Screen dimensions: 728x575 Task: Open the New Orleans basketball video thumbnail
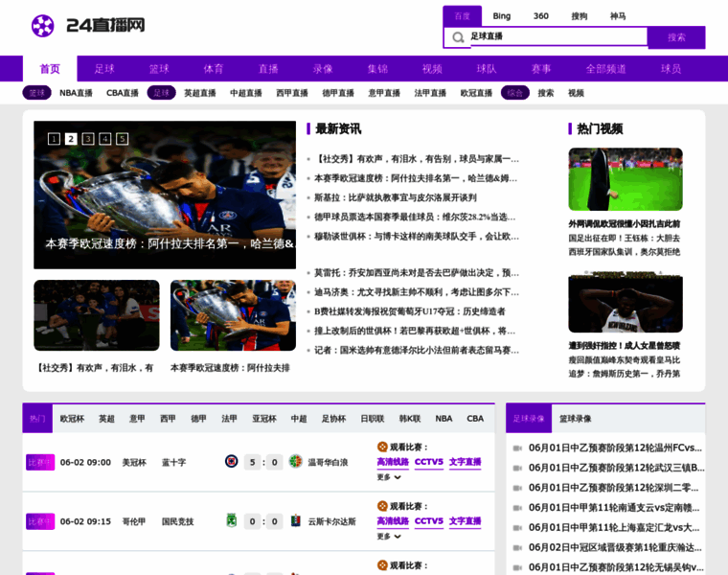coord(626,303)
